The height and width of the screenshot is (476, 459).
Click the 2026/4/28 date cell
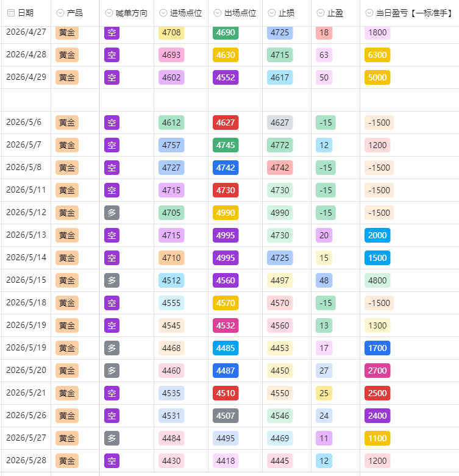pos(26,55)
